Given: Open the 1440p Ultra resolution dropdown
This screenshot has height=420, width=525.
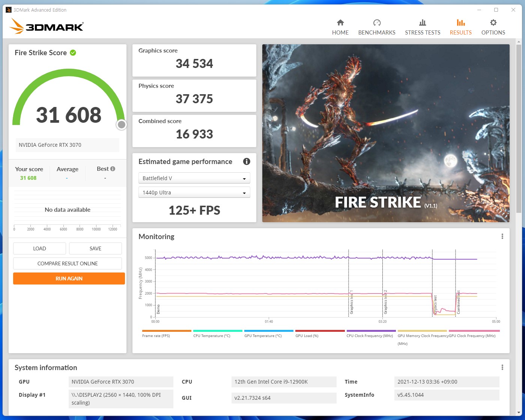Looking at the screenshot, I should [x=194, y=193].
